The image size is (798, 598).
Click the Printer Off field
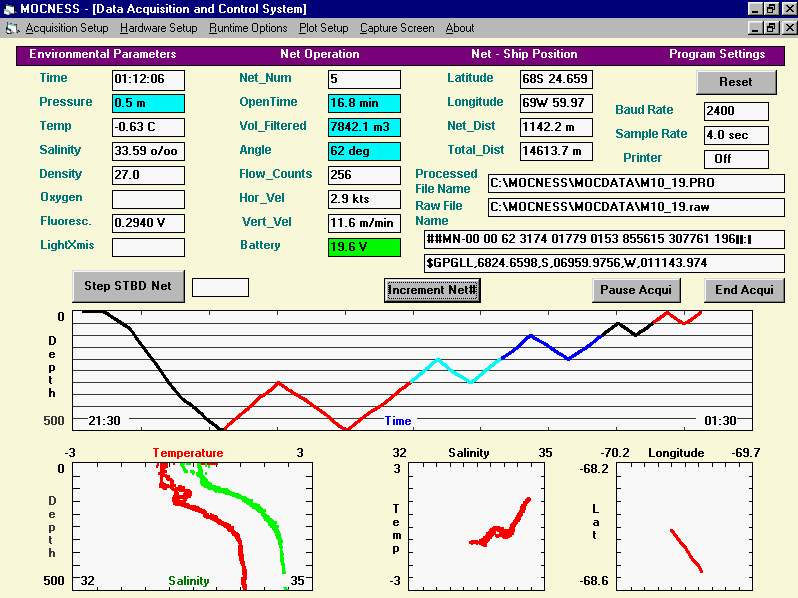click(x=736, y=159)
